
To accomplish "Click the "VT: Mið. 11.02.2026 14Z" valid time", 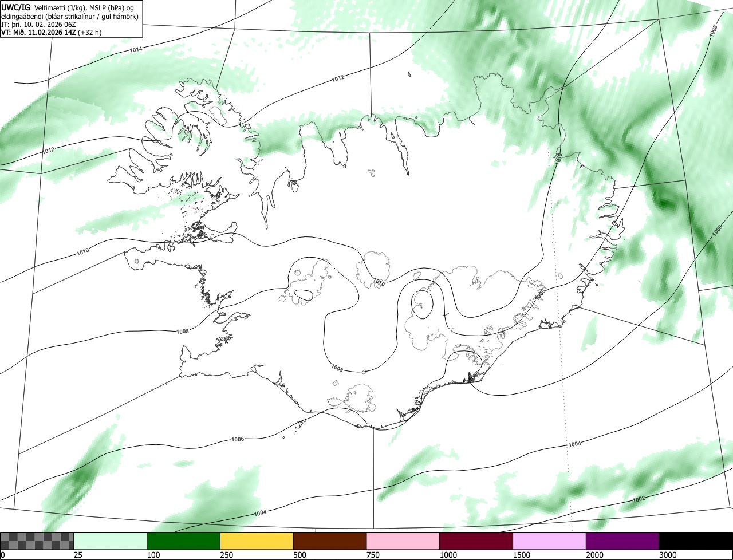I will click(38, 33).
